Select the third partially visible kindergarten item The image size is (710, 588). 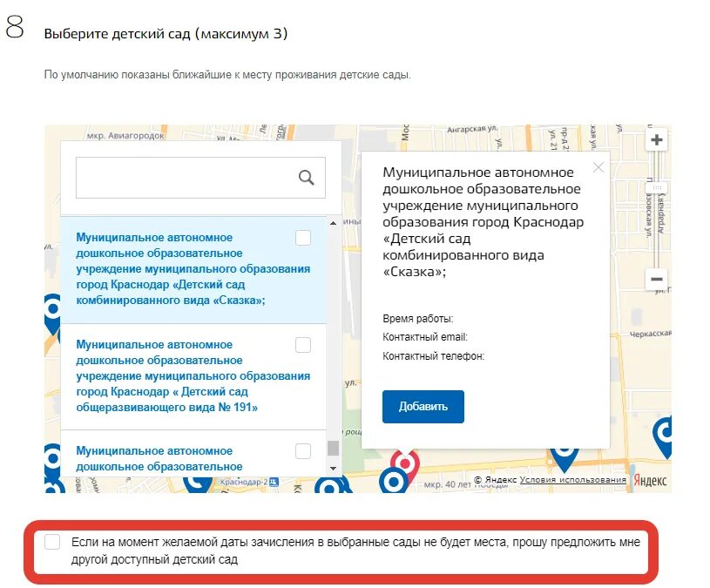click(x=193, y=454)
